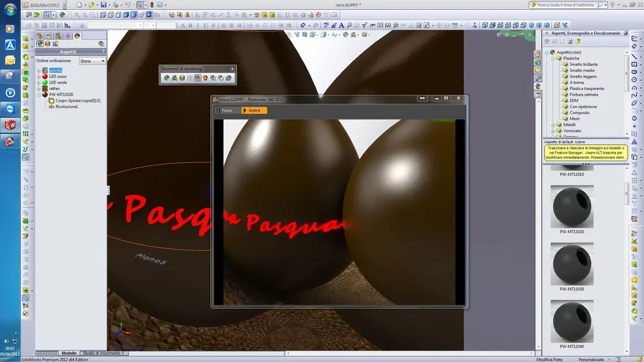Screen dimensions: 644x362
Task: Click the Azzera button in Photoview 360
Action: (254, 110)
